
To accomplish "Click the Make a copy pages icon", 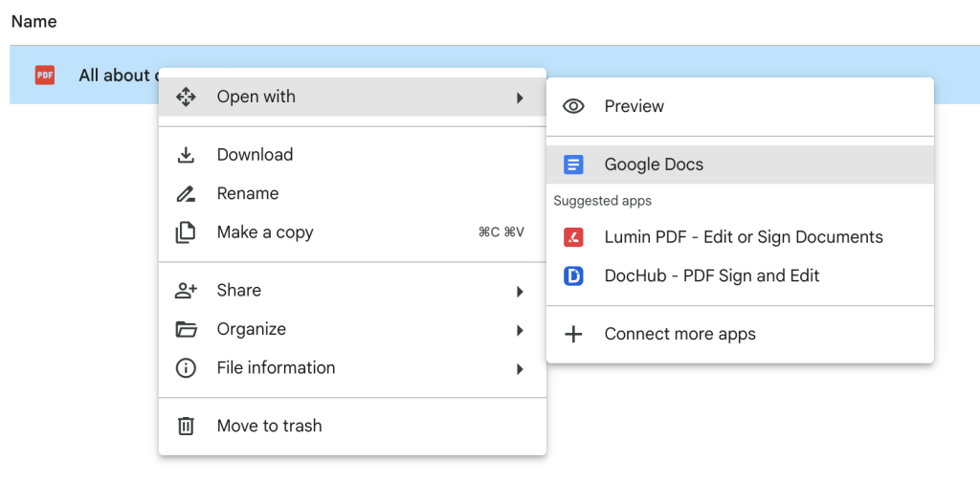I will coord(186,232).
